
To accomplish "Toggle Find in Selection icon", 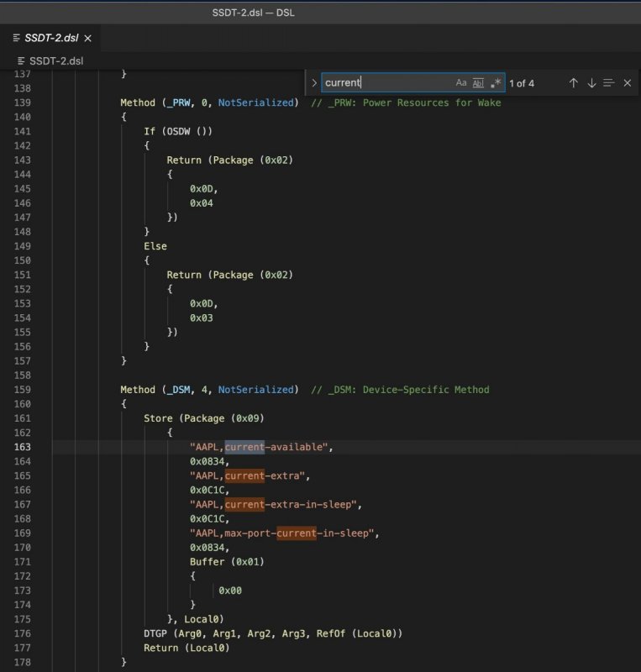I will pyautogui.click(x=609, y=83).
